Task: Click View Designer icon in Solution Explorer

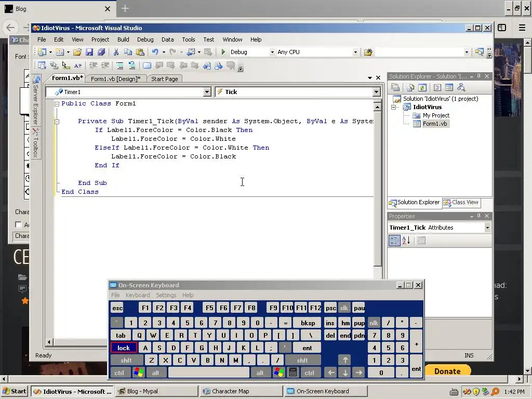Action: 449,87
